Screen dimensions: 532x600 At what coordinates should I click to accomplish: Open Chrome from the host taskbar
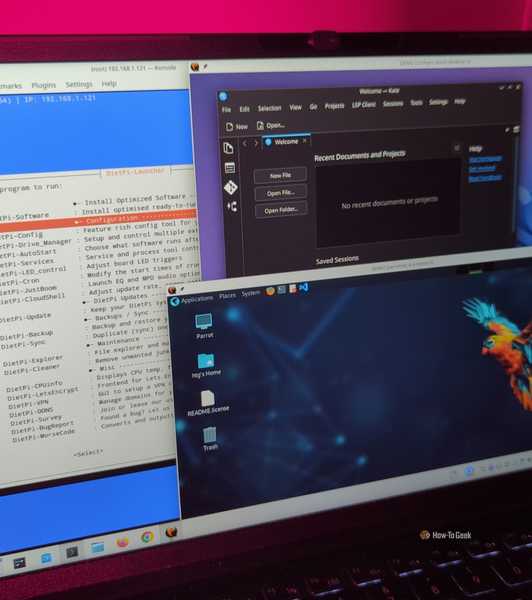point(147,537)
